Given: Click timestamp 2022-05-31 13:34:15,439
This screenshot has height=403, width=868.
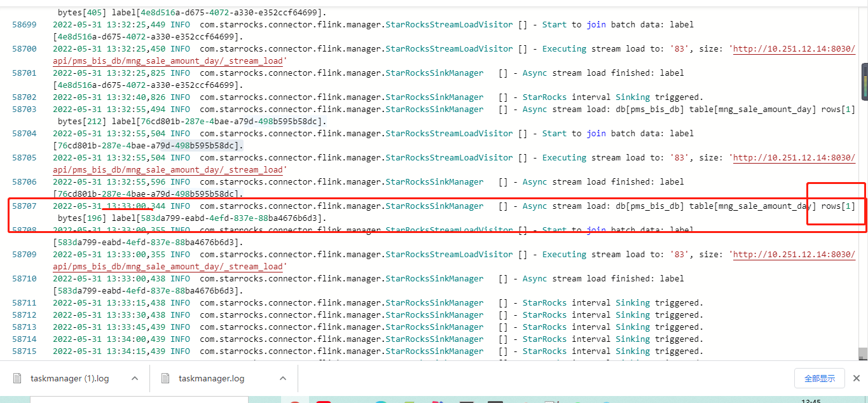Looking at the screenshot, I should pos(109,351).
